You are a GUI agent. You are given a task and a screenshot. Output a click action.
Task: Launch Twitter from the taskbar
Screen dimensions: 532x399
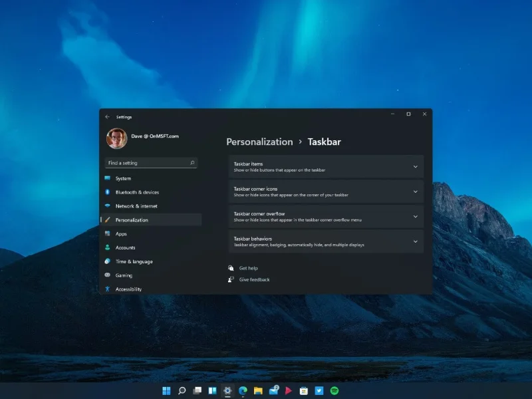pyautogui.click(x=318, y=391)
